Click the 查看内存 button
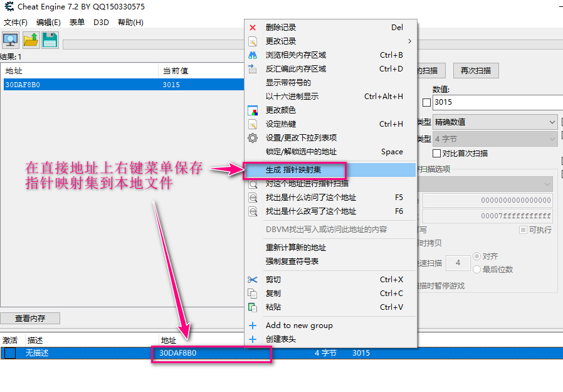Viewport: 563px width, 392px height. (x=30, y=319)
